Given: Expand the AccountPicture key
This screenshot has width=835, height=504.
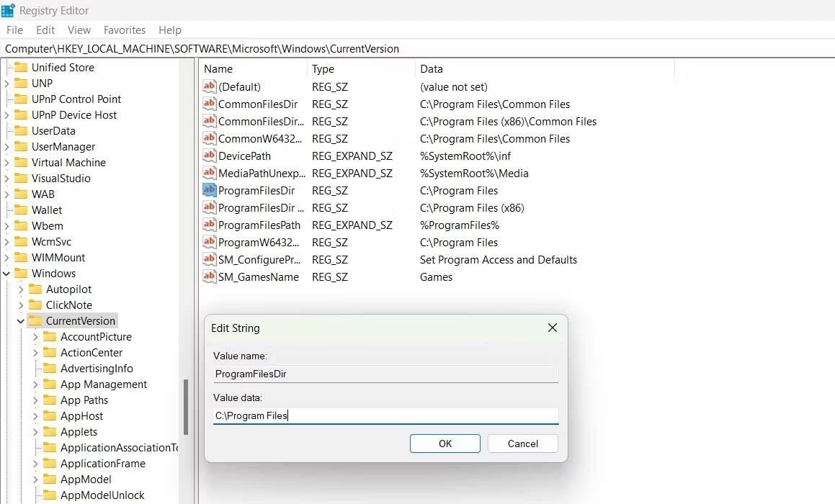Looking at the screenshot, I should 34,336.
